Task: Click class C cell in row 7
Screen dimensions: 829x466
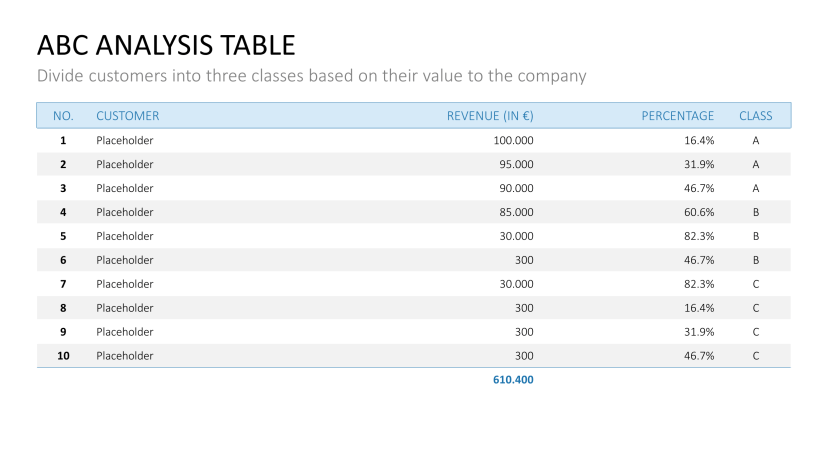Action: pyautogui.click(x=756, y=285)
